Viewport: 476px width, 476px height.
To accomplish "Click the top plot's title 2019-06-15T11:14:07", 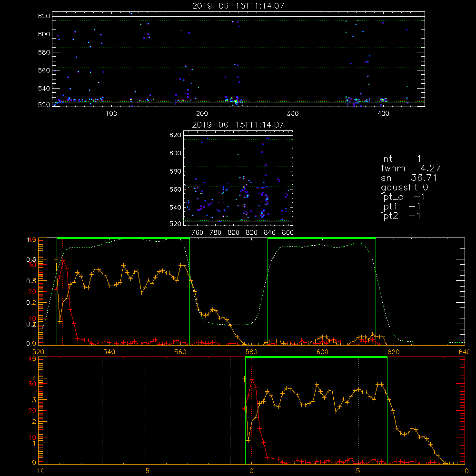I will pyautogui.click(x=238, y=6).
